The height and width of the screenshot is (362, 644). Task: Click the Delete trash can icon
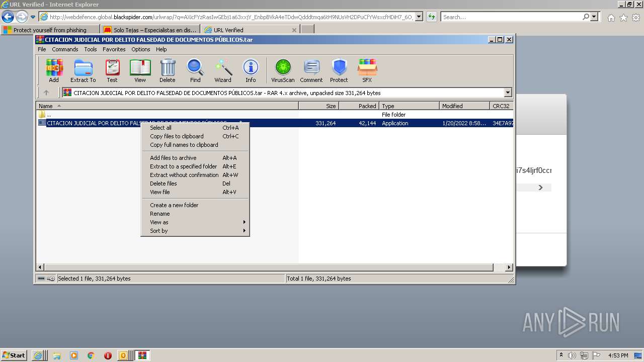[168, 71]
